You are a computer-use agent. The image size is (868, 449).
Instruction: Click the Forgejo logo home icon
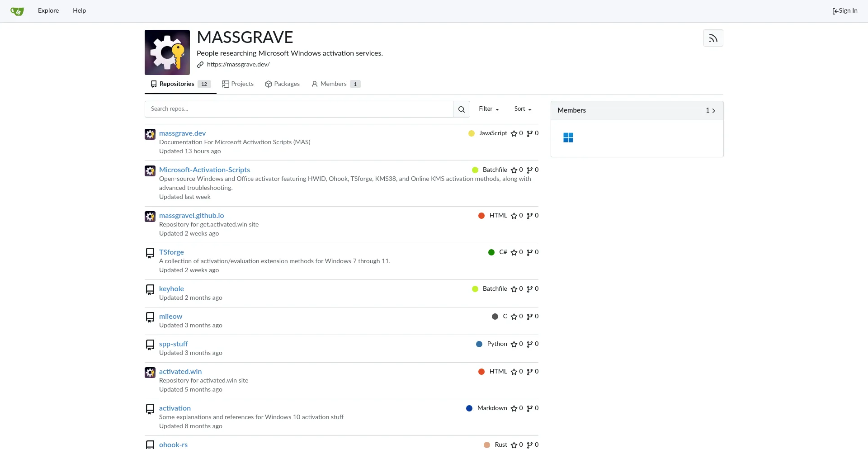[x=17, y=11]
